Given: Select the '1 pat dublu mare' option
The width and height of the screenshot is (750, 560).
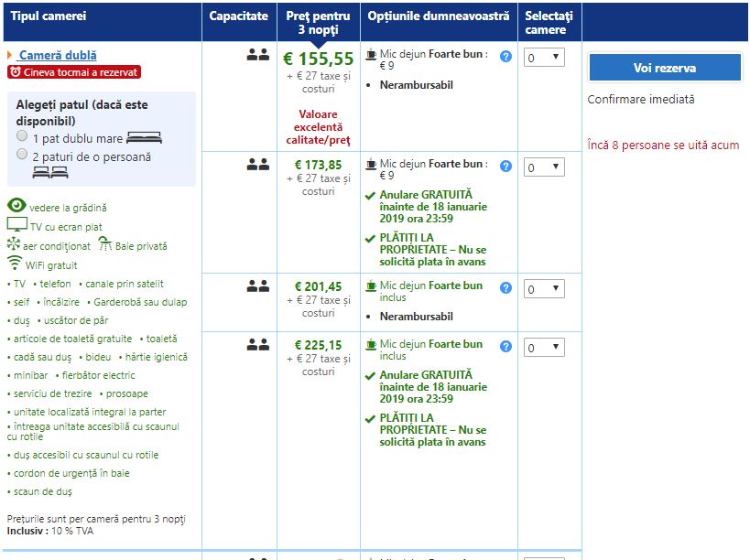Looking at the screenshot, I should 22,136.
